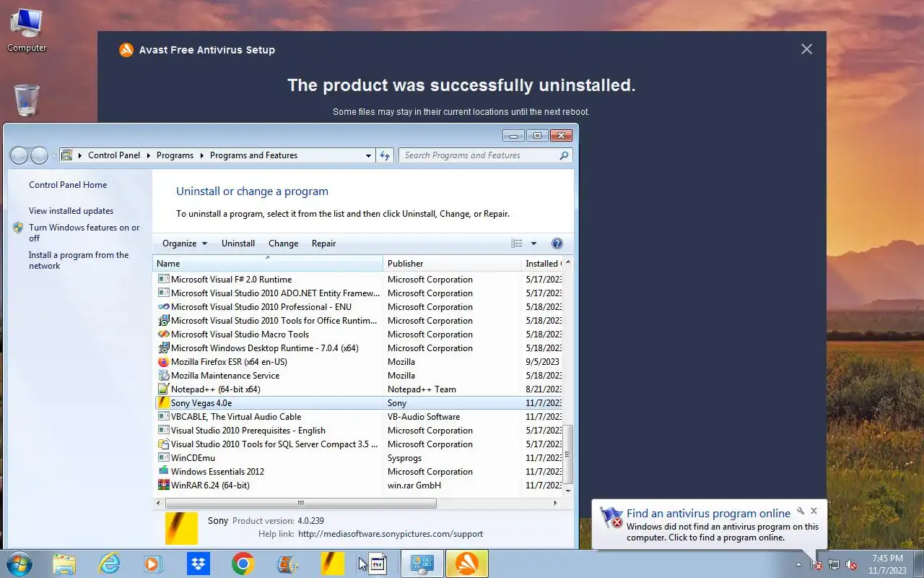The width and height of the screenshot is (924, 578).
Task: Open Dropbox from the taskbar
Action: [198, 564]
